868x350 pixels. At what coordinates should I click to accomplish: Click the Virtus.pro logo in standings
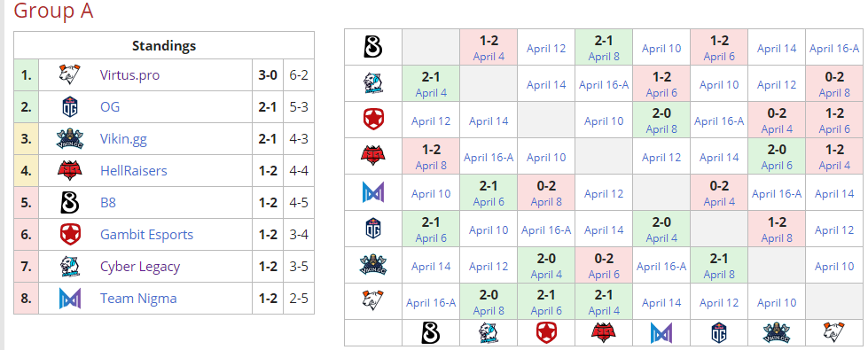pyautogui.click(x=70, y=74)
